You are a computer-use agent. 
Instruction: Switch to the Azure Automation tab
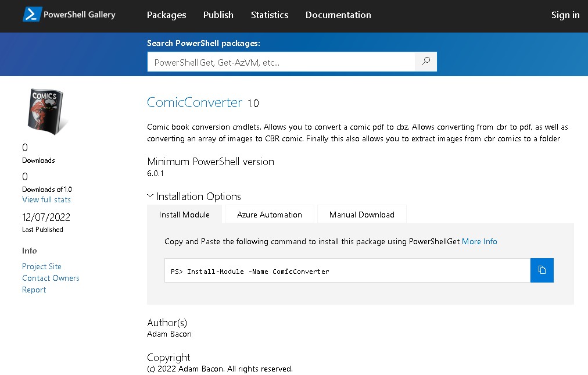[269, 215]
